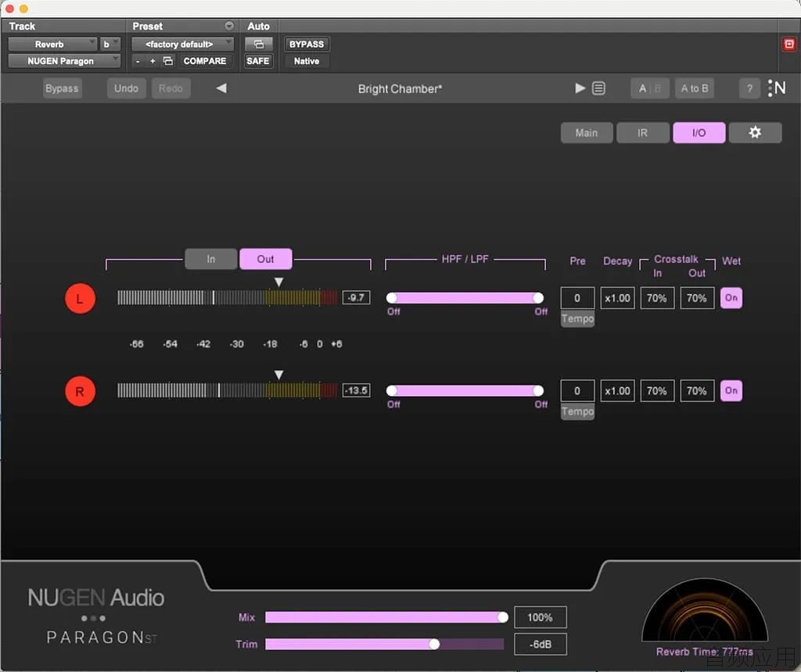This screenshot has height=672, width=801.
Task: Click the Bright Chamber preset name
Action: click(400, 89)
